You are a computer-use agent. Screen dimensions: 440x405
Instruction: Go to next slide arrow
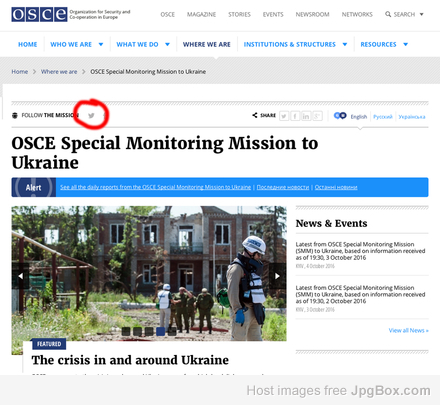tap(277, 276)
